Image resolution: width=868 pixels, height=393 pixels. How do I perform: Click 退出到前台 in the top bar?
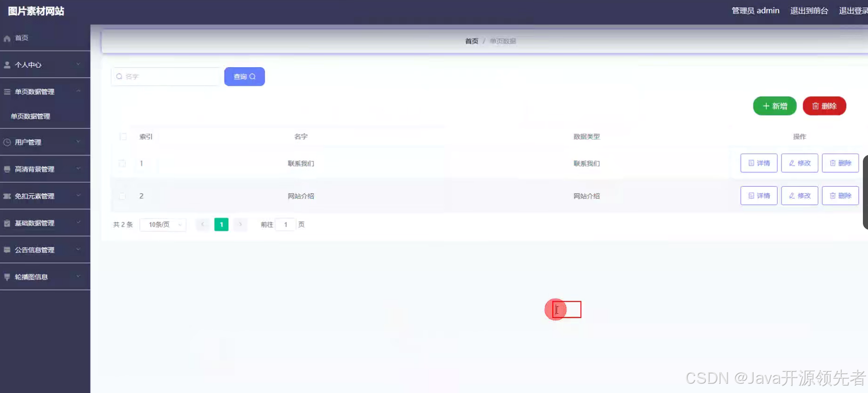809,11
